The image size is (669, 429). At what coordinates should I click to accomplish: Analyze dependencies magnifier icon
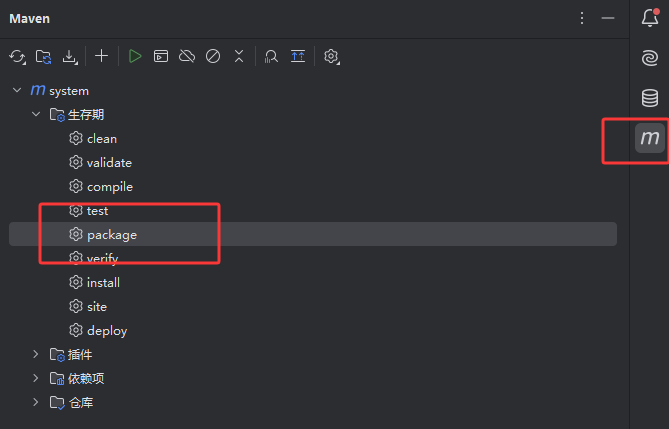coord(271,56)
